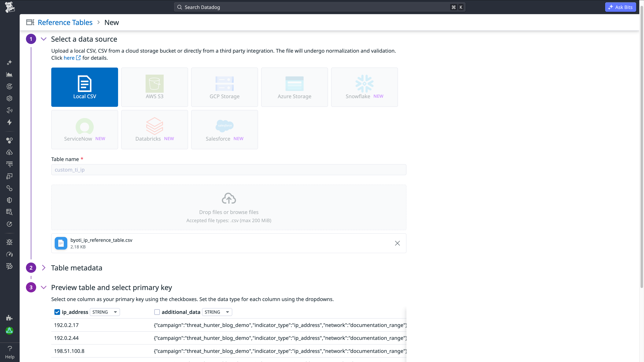Click the Table name input field
The height and width of the screenshot is (362, 644).
click(x=229, y=170)
